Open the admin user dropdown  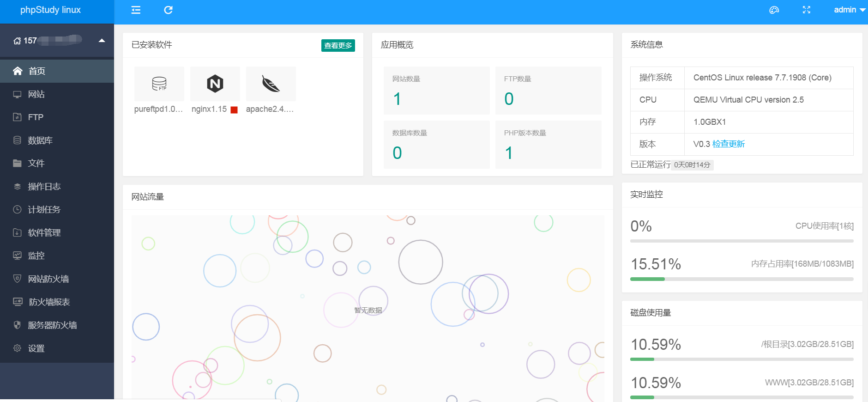850,10
